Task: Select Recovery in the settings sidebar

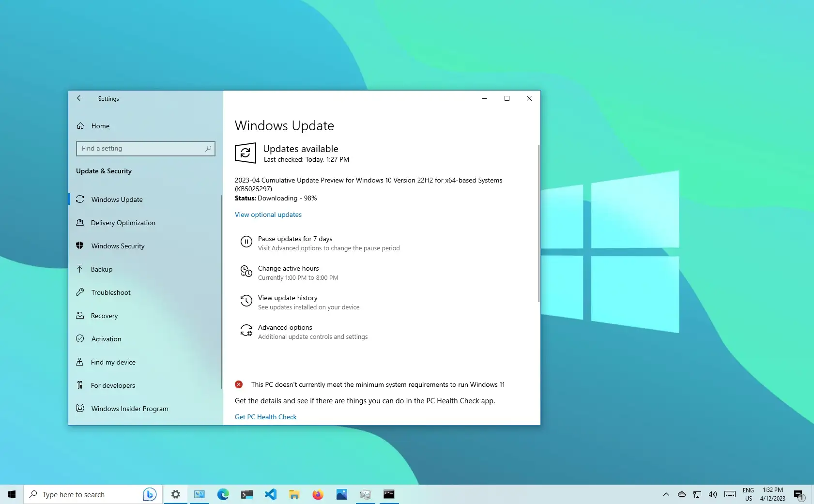Action: coord(104,316)
